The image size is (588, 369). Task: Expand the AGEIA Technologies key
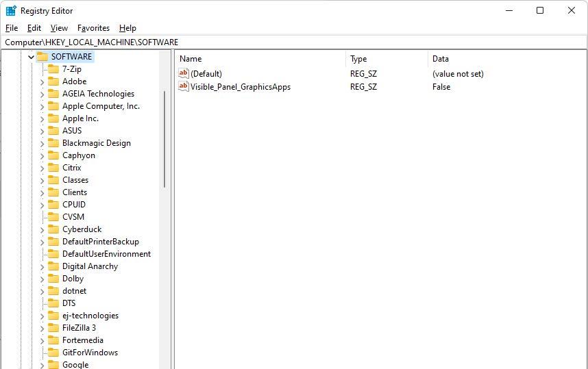coord(42,94)
